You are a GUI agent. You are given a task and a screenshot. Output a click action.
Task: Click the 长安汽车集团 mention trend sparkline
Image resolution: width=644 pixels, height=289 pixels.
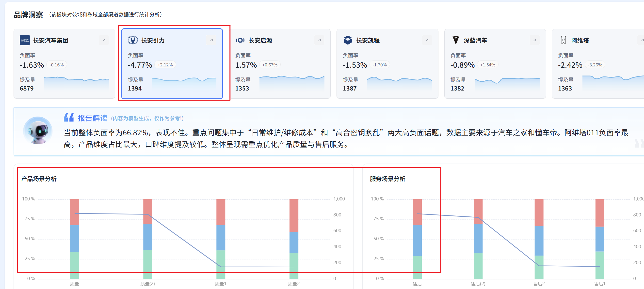[x=77, y=84]
